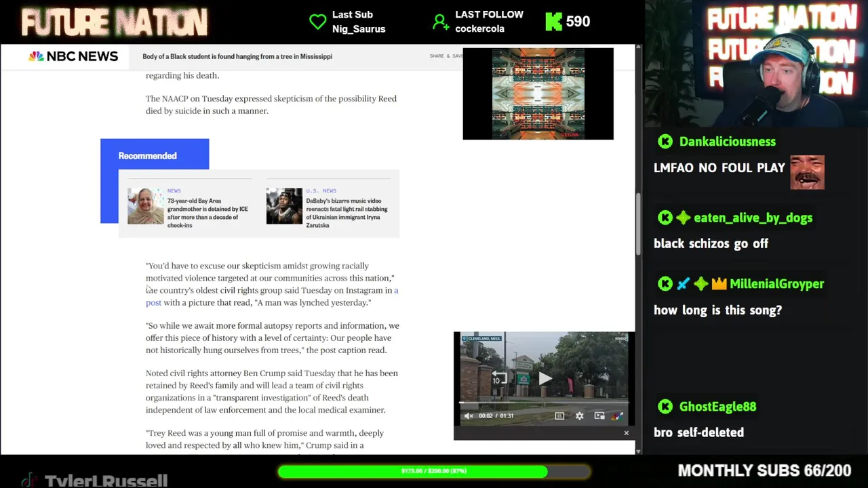Viewport: 868px width, 488px height.
Task: Click the Recommended section label
Action: click(x=147, y=156)
